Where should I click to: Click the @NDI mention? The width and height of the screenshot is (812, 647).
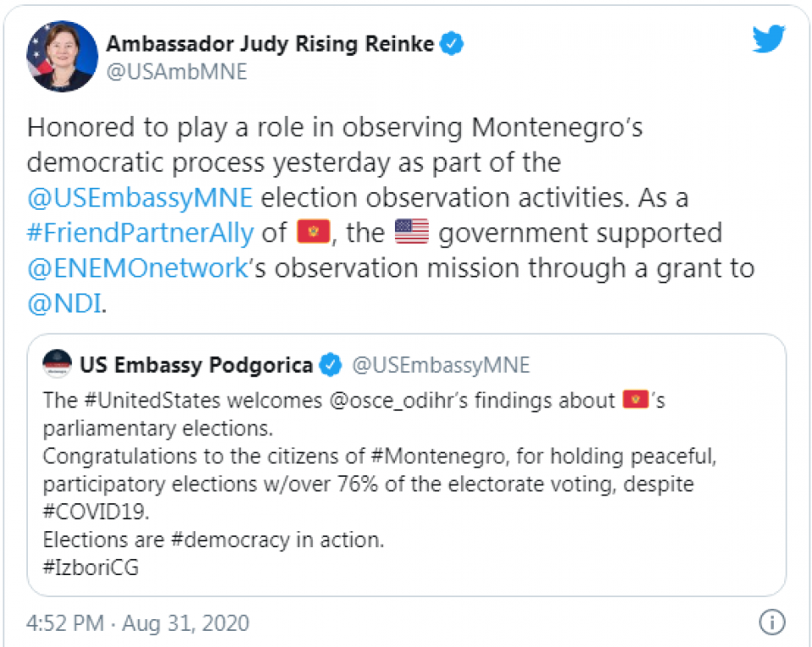coord(64,303)
